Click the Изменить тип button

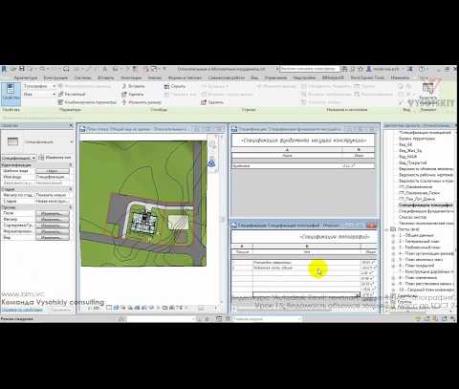(x=55, y=157)
